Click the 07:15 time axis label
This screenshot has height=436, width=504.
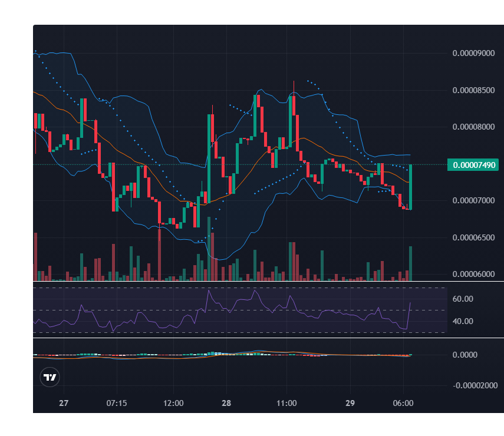pos(117,403)
